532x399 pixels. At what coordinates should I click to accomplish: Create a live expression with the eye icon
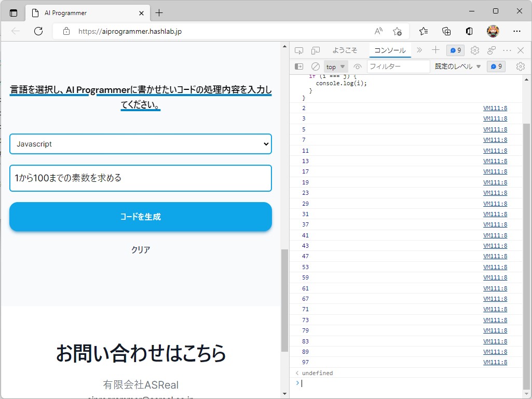(x=358, y=66)
